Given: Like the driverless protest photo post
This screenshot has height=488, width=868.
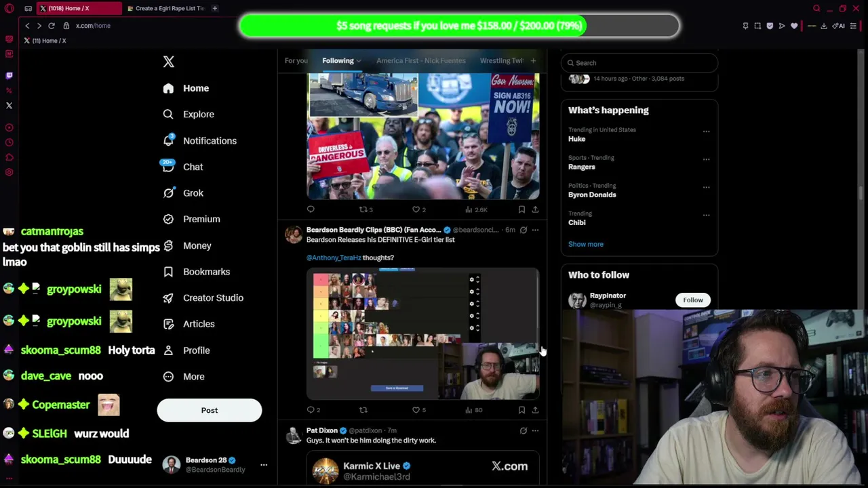Looking at the screenshot, I should [x=416, y=209].
